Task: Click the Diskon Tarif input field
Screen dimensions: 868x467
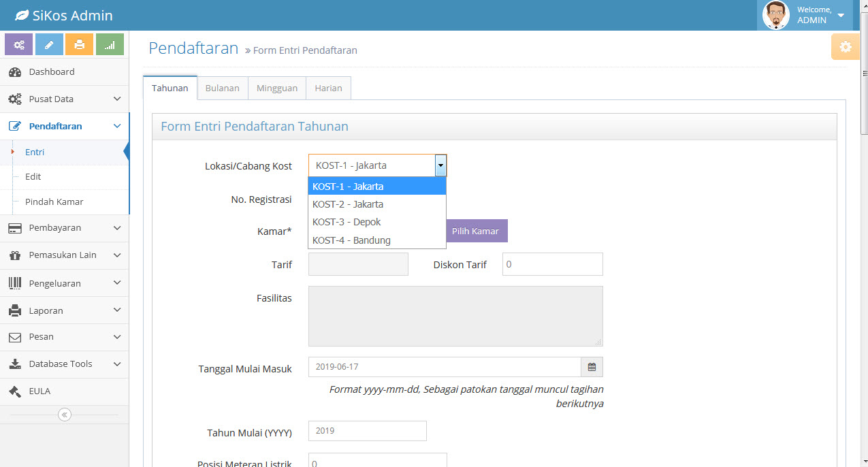Action: pyautogui.click(x=553, y=264)
